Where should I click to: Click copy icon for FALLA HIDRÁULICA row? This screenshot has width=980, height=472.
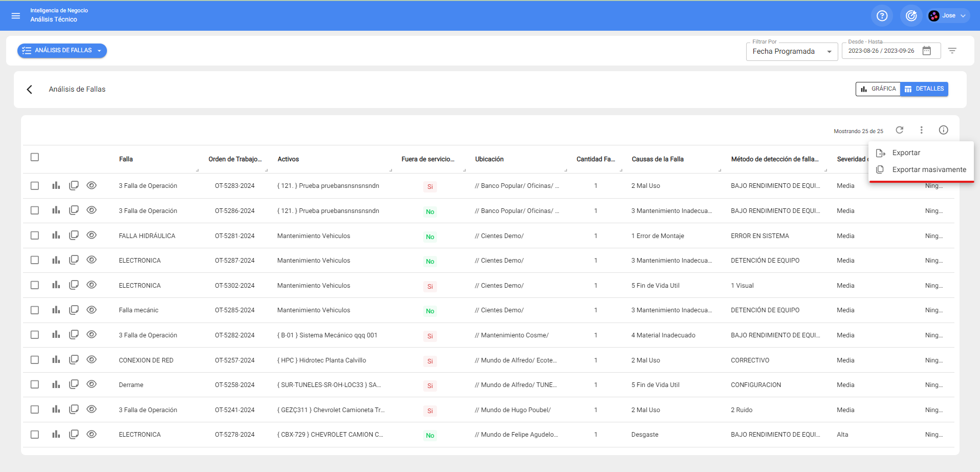(x=74, y=235)
